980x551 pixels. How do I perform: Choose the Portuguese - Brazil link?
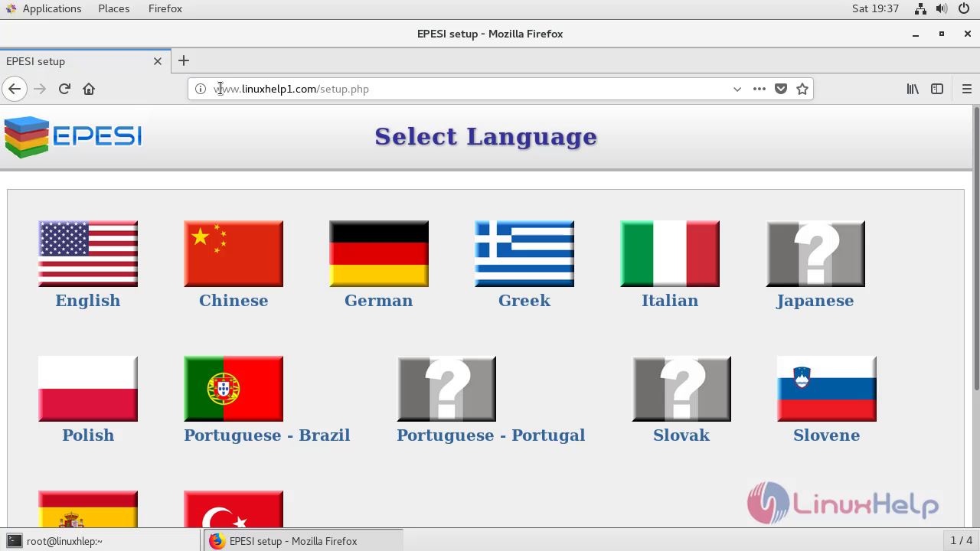click(x=267, y=435)
